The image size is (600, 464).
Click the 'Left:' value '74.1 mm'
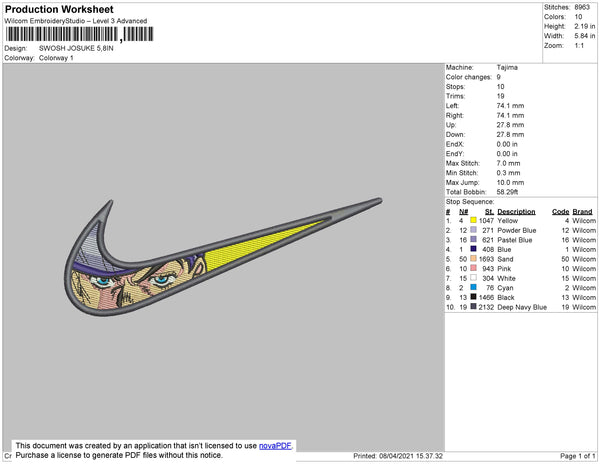(x=510, y=106)
